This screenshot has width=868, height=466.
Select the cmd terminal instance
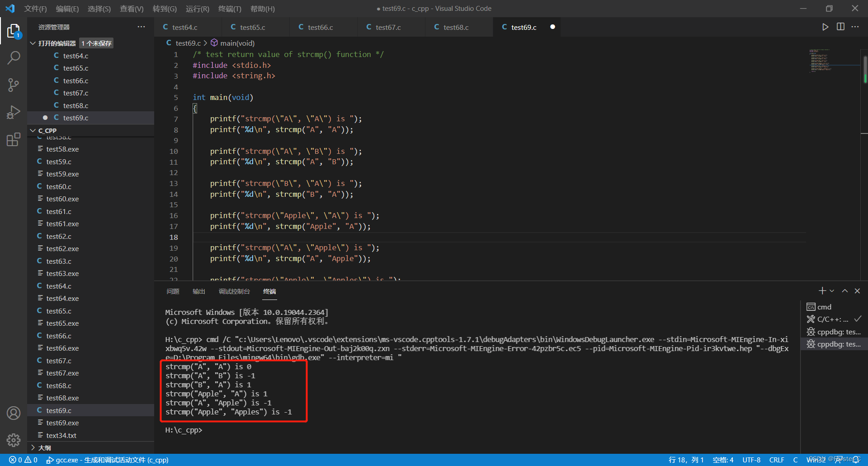834,307
